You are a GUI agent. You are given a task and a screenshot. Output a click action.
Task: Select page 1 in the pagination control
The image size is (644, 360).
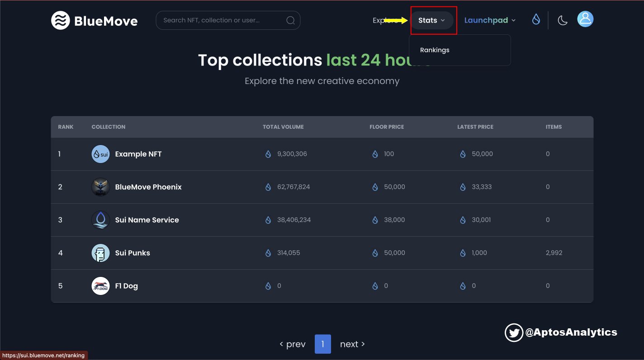pyautogui.click(x=322, y=344)
